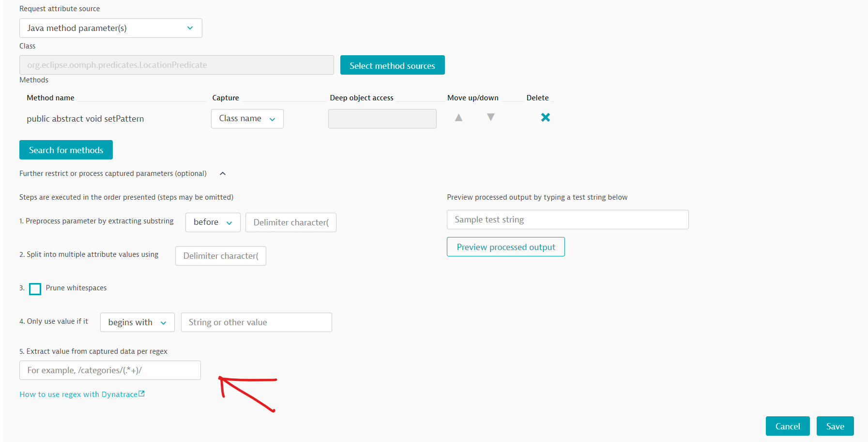
Task: Delete the setPattern method row
Action: [545, 117]
